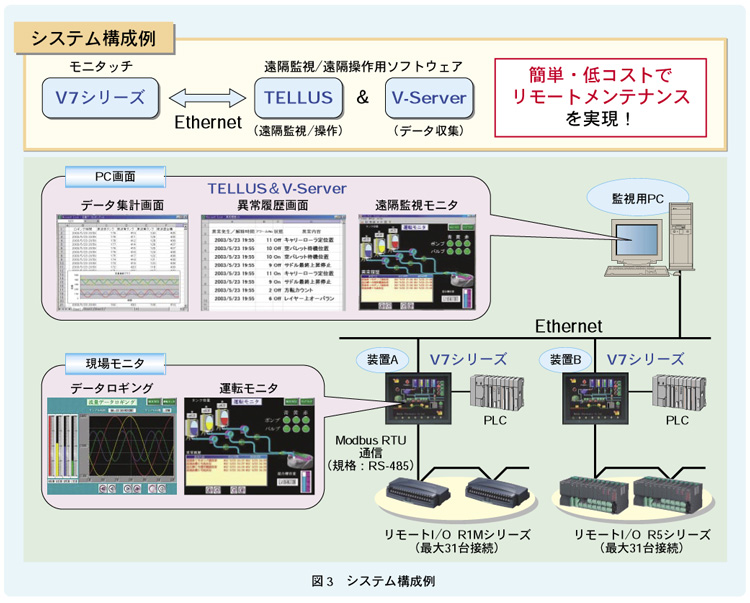Open the データ集計画面 spreadsheet thumbnail
Image resolution: width=750 pixels, height=603 pixels.
pos(122,263)
